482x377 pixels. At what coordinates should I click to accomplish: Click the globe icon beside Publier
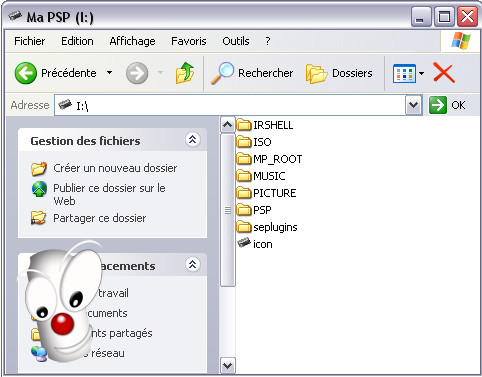pyautogui.click(x=39, y=189)
